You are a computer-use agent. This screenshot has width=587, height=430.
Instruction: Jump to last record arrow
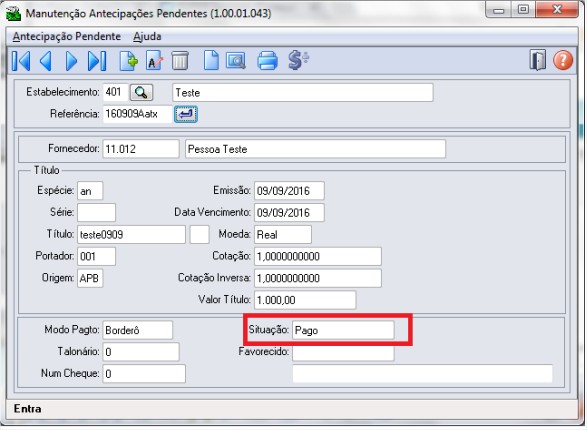click(x=97, y=61)
